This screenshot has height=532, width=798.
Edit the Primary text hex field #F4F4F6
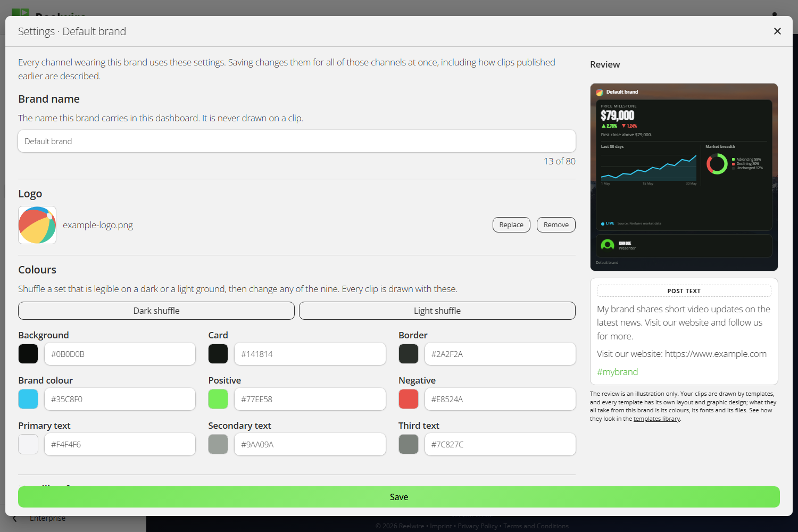coord(120,444)
